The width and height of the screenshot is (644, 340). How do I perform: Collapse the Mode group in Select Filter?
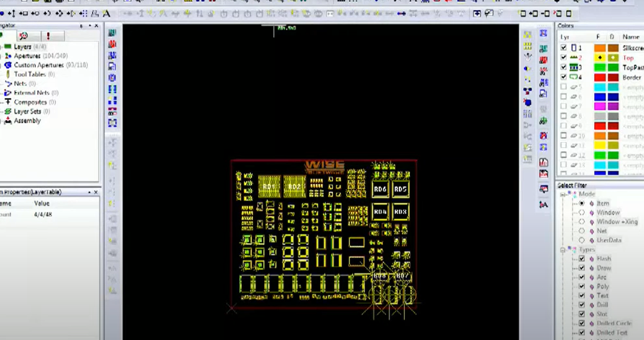pyautogui.click(x=563, y=194)
